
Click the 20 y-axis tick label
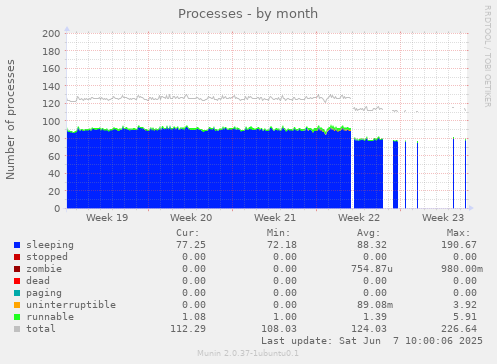[54, 191]
